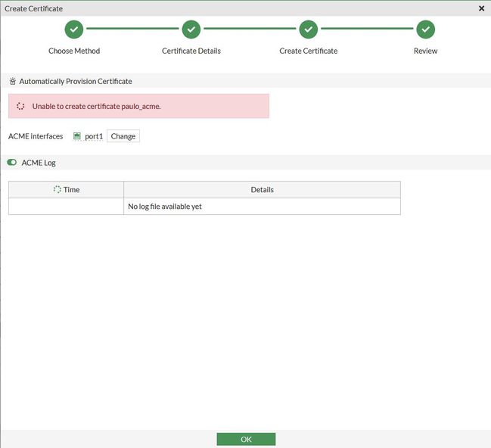491x448 pixels.
Task: Click the ACME Log section title
Action: [39, 163]
